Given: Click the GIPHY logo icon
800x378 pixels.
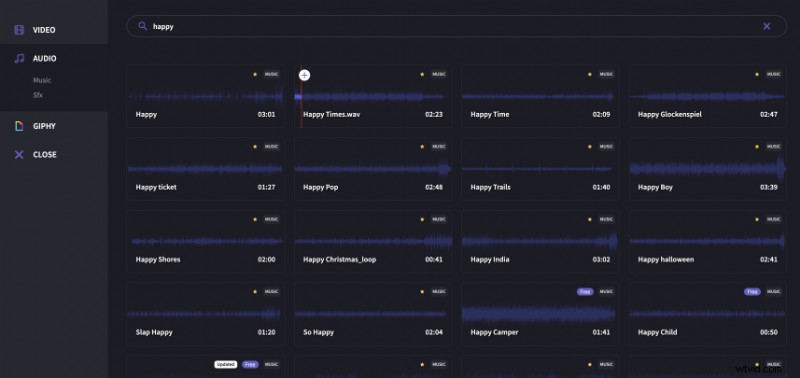Looking at the screenshot, I should click(19, 126).
